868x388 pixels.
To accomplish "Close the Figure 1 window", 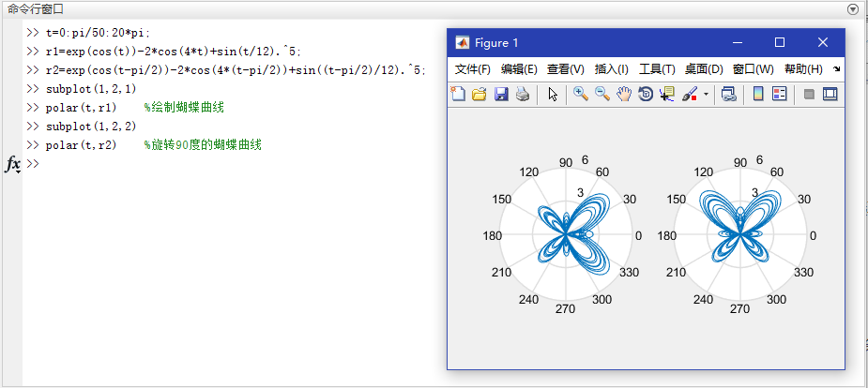I will (823, 42).
